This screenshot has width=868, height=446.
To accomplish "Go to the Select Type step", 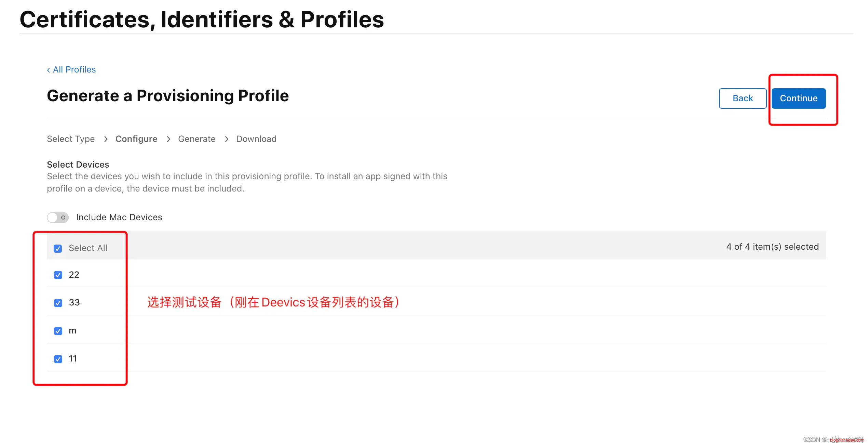I will [71, 139].
